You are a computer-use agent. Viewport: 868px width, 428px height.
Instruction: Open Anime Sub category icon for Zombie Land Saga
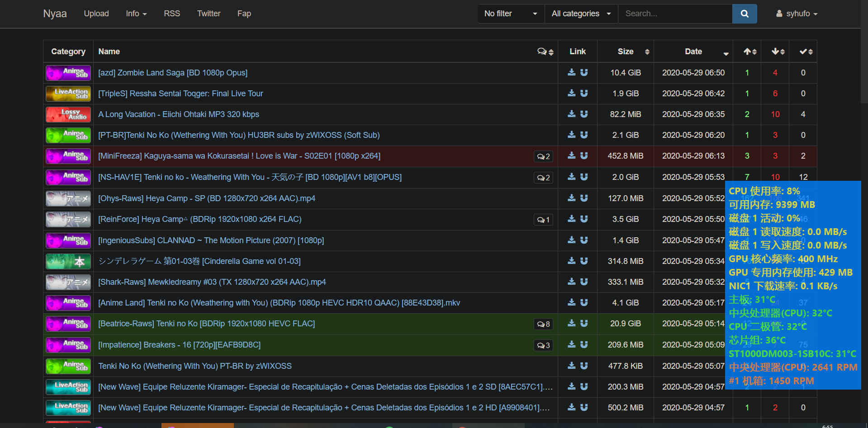click(68, 73)
